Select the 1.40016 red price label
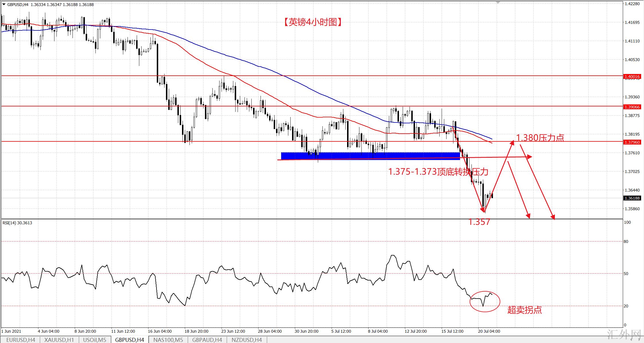644x343 pixels. [x=632, y=77]
